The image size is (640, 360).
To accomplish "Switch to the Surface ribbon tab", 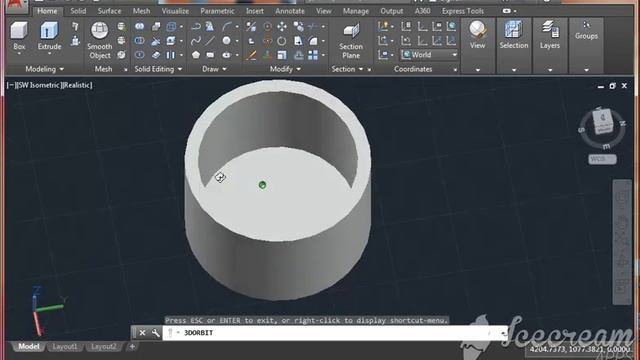I will click(x=109, y=11).
